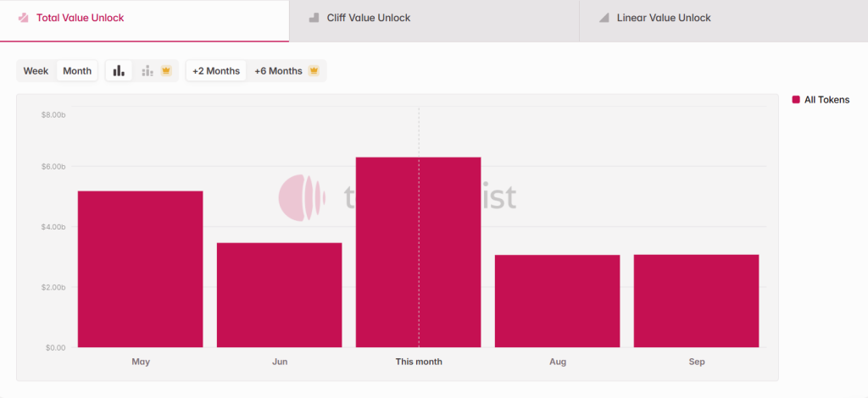
Task: Click the Jun bar in the chart
Action: click(x=279, y=295)
